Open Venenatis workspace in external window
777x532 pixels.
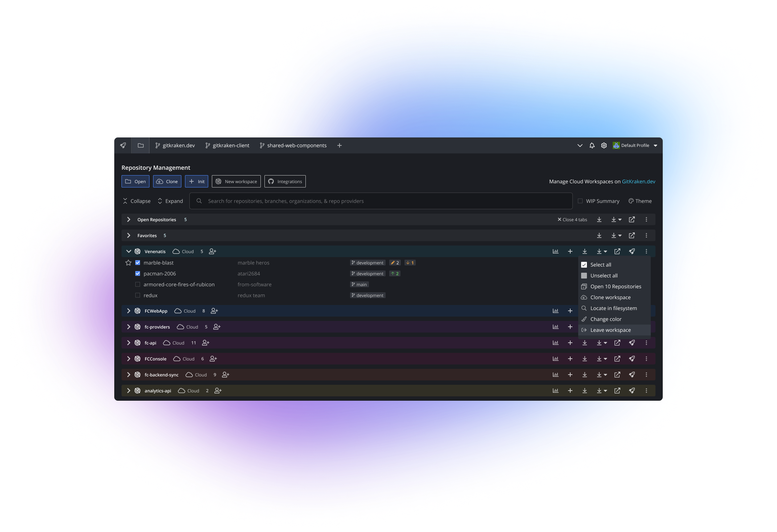click(x=617, y=251)
